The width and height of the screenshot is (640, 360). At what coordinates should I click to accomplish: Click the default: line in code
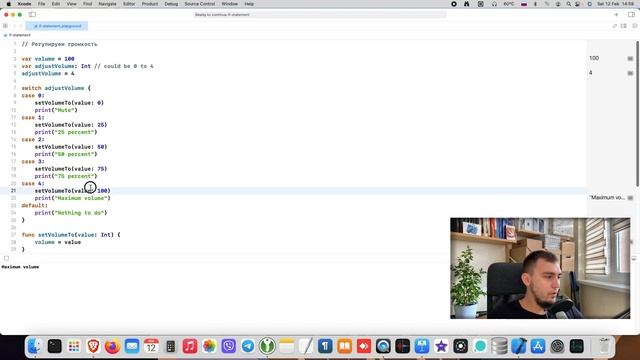click(x=35, y=205)
